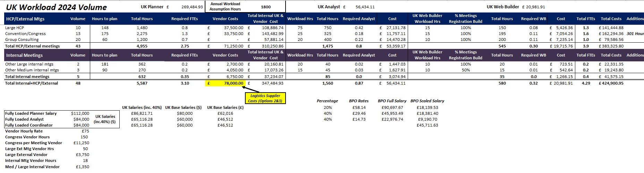644x173 pixels.
Task: Select total hours value 1,480 for Large HCP
Action: click(x=142, y=28)
